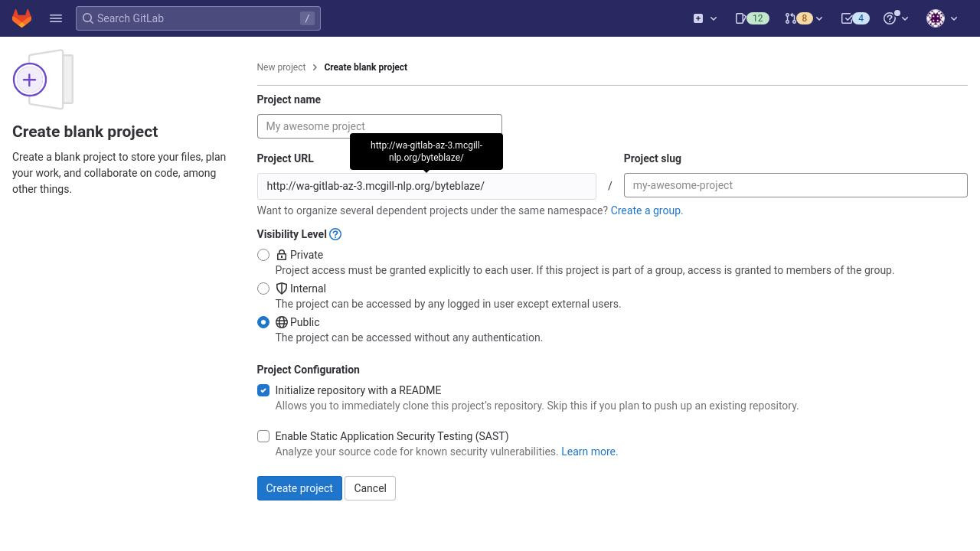980x551 pixels.
Task: Open merge requests icon showing 8
Action: (803, 18)
